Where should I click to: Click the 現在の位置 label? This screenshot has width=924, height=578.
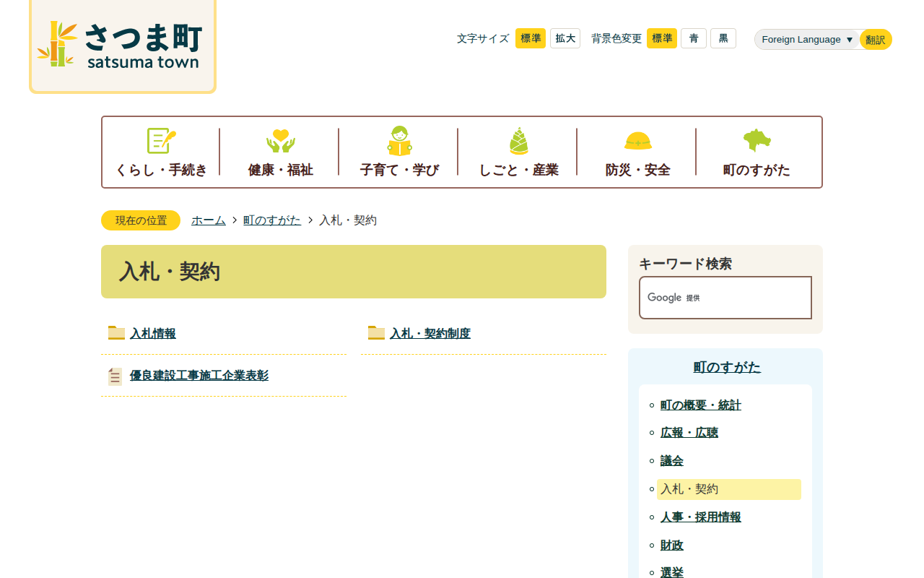[x=141, y=220]
